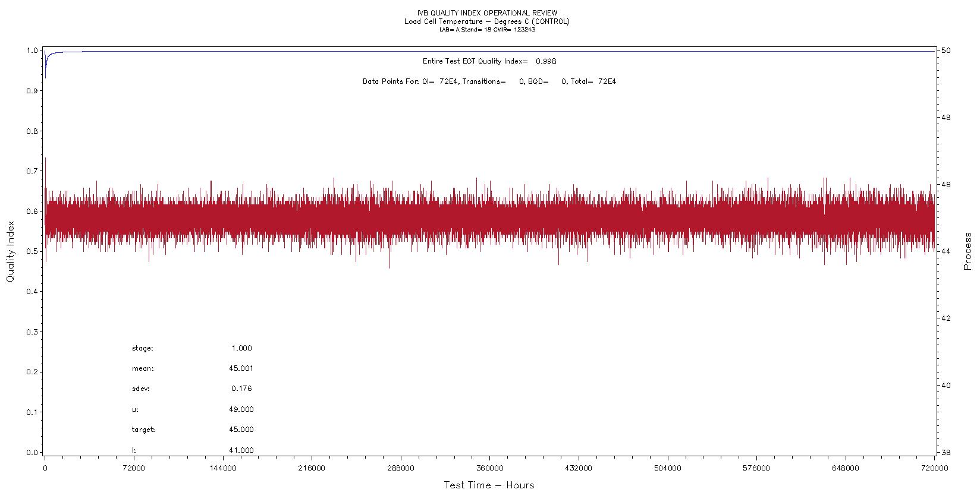
Task: Click the 72000 tick label on x-axis
Action: [133, 468]
